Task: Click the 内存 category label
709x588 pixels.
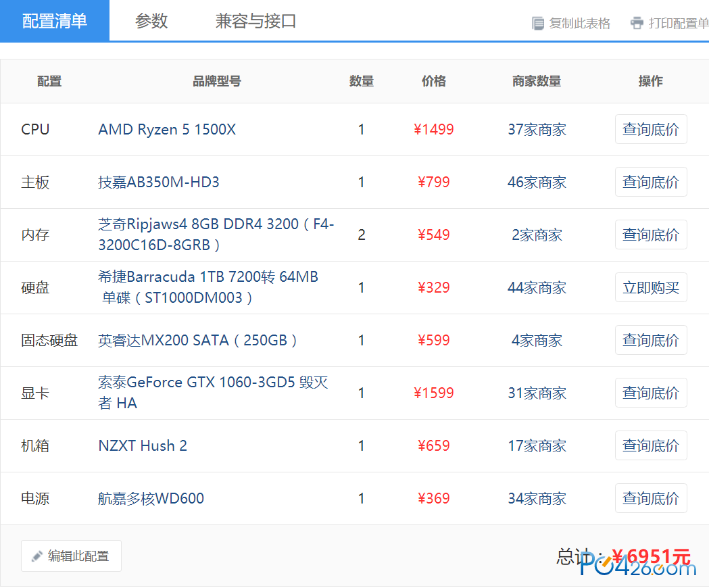Action: pyautogui.click(x=35, y=235)
